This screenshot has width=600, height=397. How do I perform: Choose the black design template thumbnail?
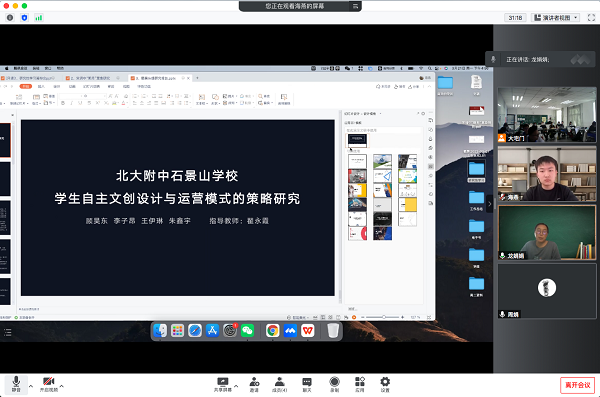tap(382, 219)
